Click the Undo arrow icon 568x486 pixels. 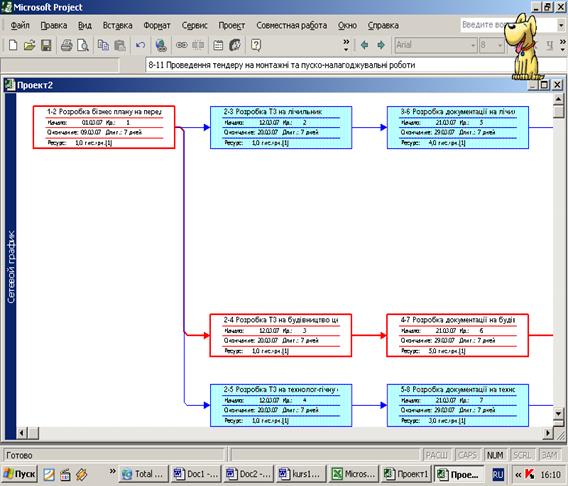point(140,45)
